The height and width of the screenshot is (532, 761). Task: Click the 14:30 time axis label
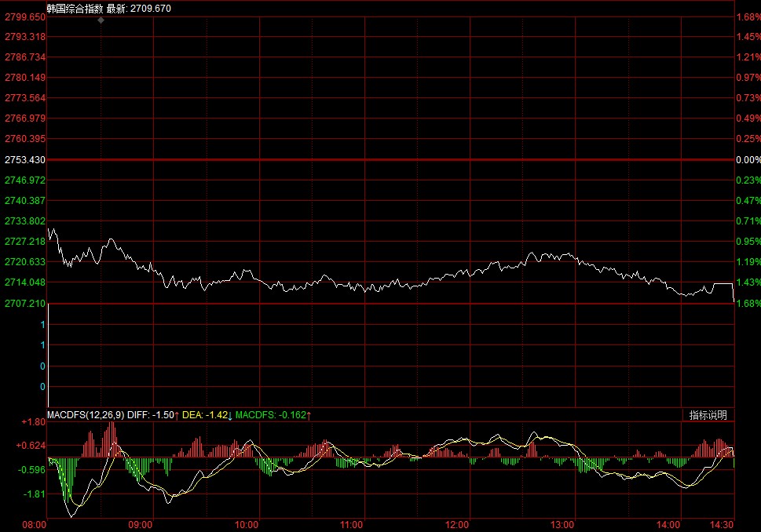point(721,524)
